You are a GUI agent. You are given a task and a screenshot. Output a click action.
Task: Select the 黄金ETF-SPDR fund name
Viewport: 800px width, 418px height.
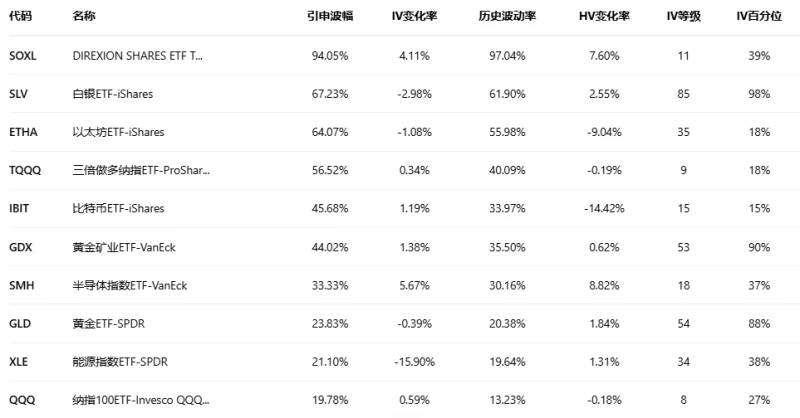(x=106, y=324)
